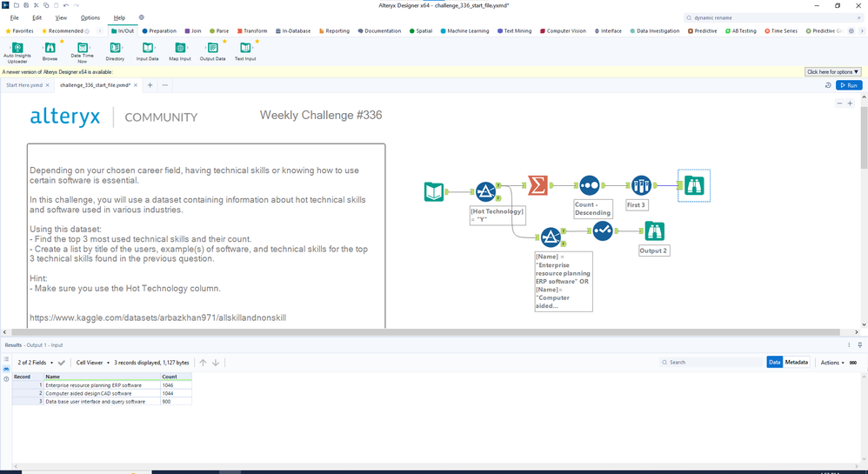The width and height of the screenshot is (868, 474).
Task: Close the challenge_336_start_file.yxmd tab
Action: (x=136, y=85)
